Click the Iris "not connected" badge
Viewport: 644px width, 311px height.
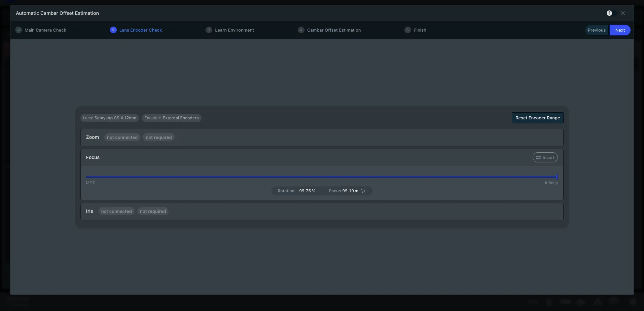(x=116, y=211)
